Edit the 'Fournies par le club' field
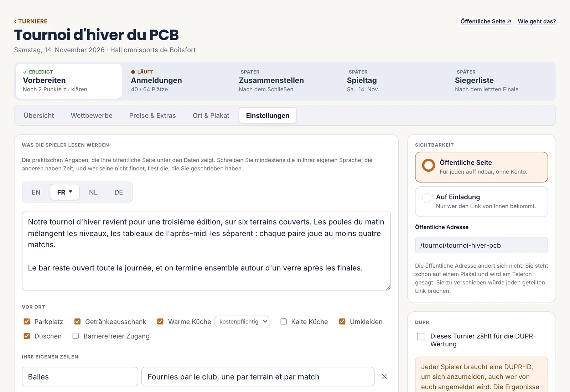The height and width of the screenshot is (392, 570). [x=258, y=377]
